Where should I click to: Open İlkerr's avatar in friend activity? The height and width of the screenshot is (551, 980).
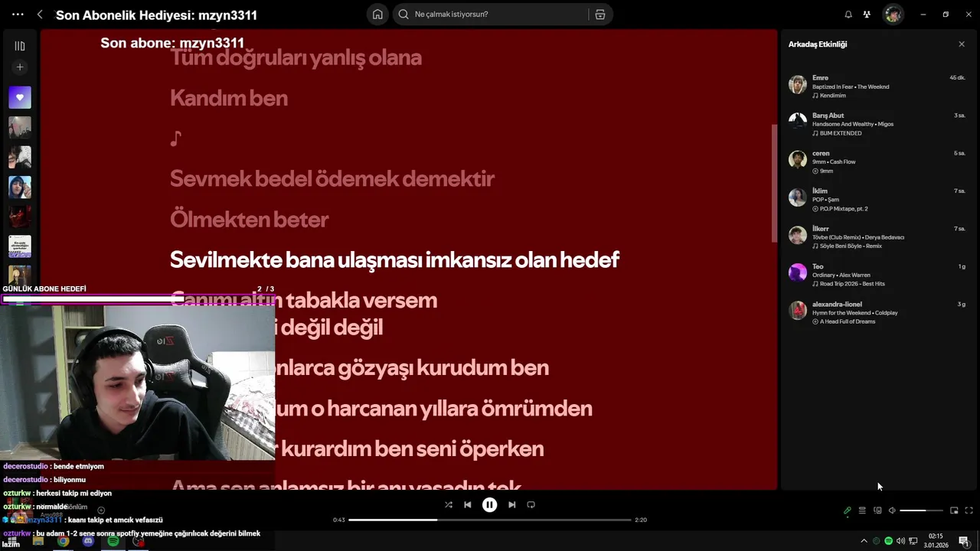798,235
